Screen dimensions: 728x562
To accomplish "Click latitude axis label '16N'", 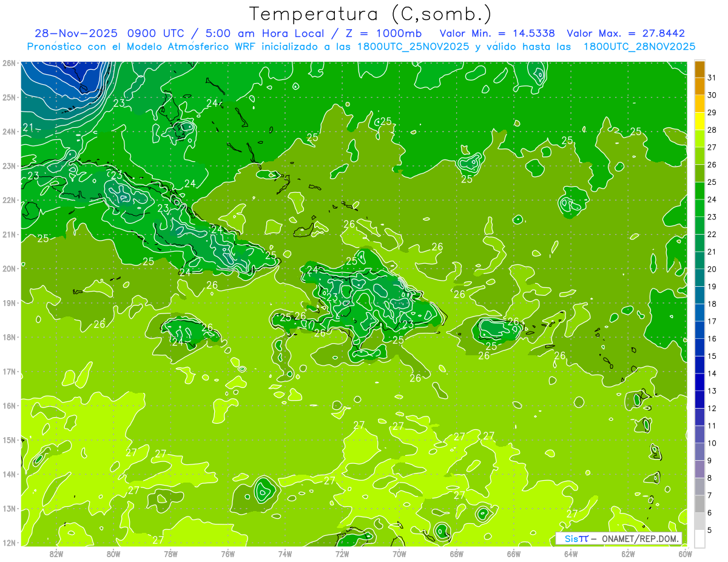I will (x=9, y=406).
